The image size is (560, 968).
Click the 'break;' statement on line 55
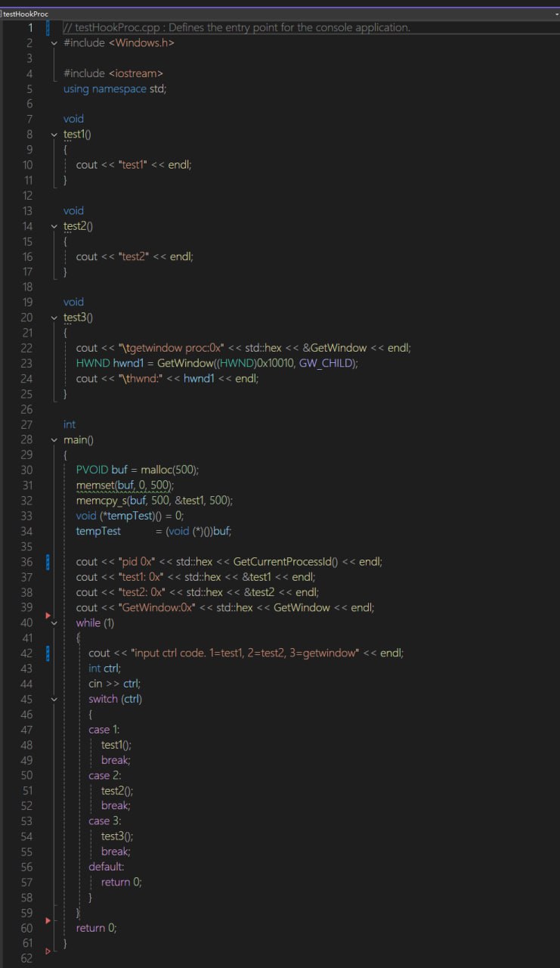point(116,852)
